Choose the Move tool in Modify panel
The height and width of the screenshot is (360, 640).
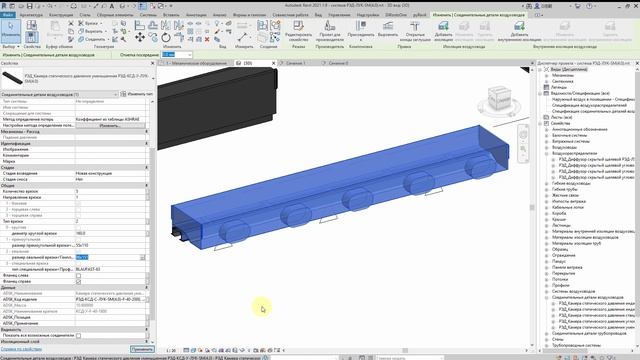(140, 38)
